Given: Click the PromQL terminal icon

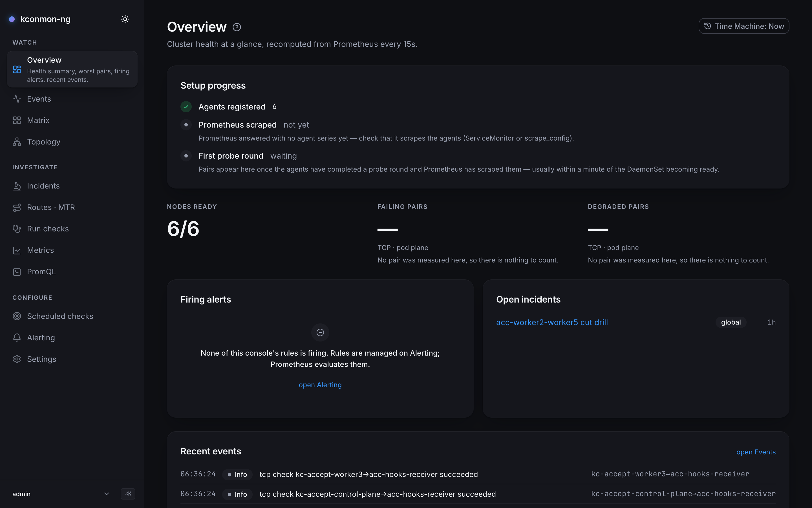Looking at the screenshot, I should coord(17,272).
